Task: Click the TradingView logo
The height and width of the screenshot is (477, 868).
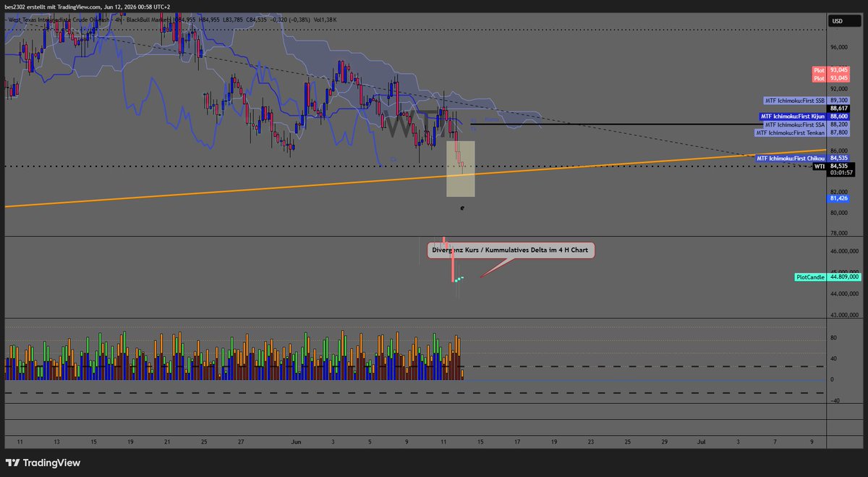Action: click(43, 463)
